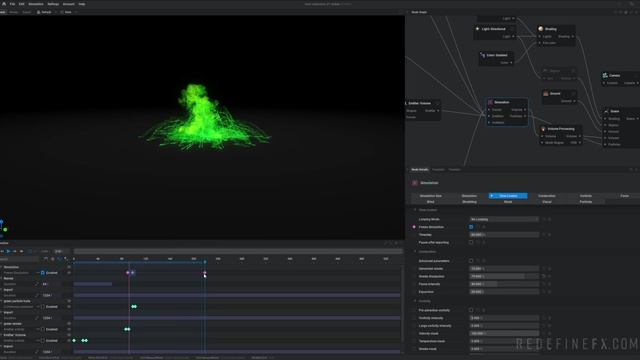Screen dimensions: 640x360
Task: Click the Light output socket on Light Directional
Action: (513, 36)
